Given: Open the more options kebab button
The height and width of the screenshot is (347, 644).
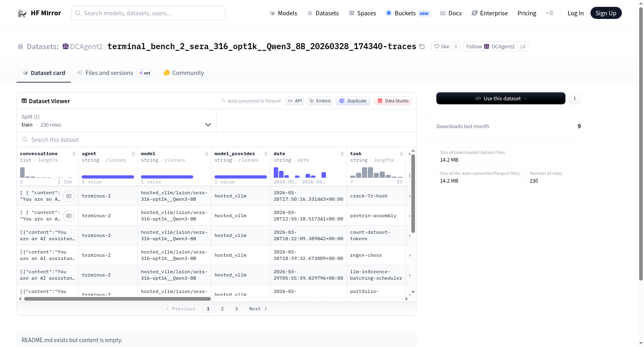Looking at the screenshot, I should coord(575,98).
